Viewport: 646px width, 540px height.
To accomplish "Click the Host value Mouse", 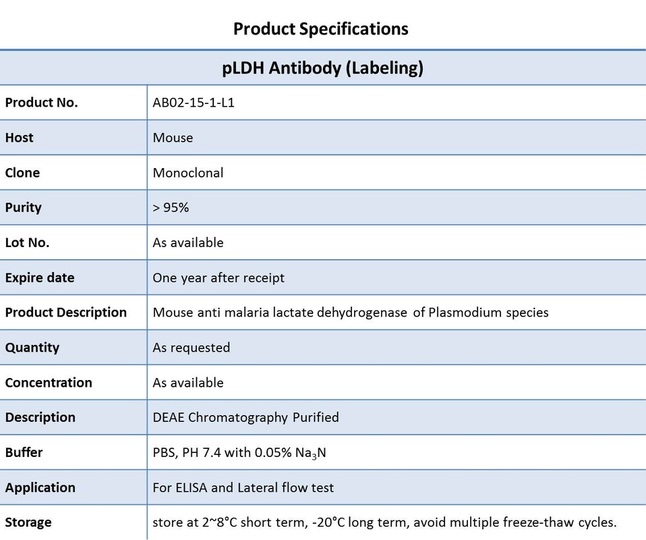I will click(x=173, y=138).
